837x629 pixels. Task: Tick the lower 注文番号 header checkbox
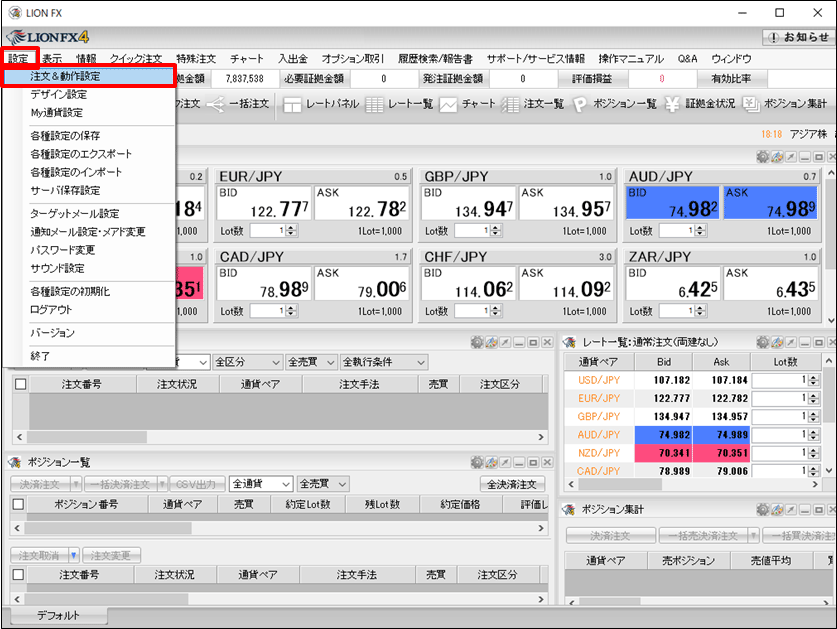[18, 575]
